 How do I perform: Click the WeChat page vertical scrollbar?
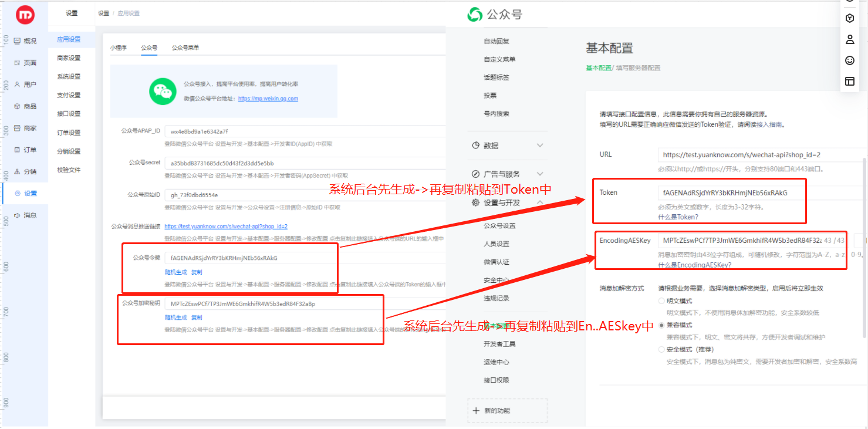(864, 246)
